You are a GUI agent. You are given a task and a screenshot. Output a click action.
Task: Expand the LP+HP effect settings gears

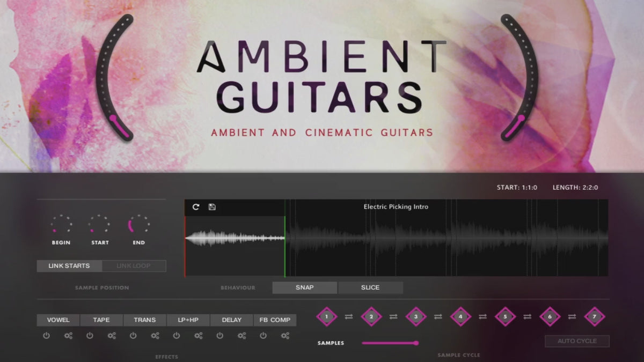[198, 336]
